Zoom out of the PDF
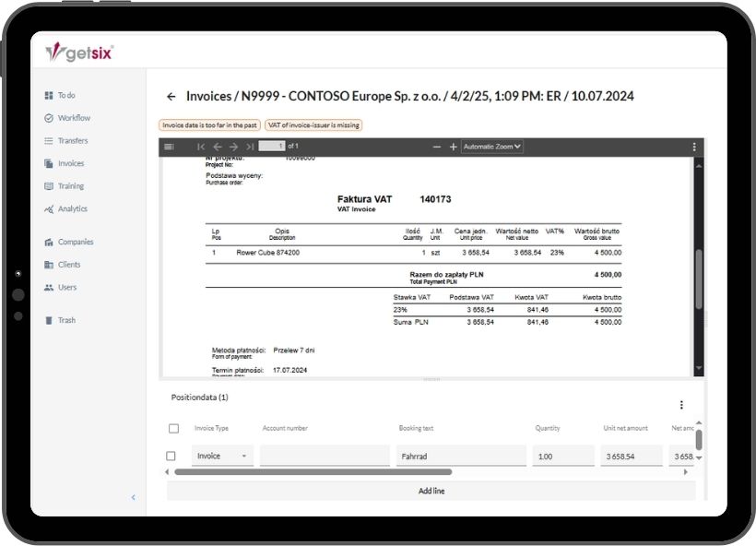The width and height of the screenshot is (756, 546). [x=437, y=147]
